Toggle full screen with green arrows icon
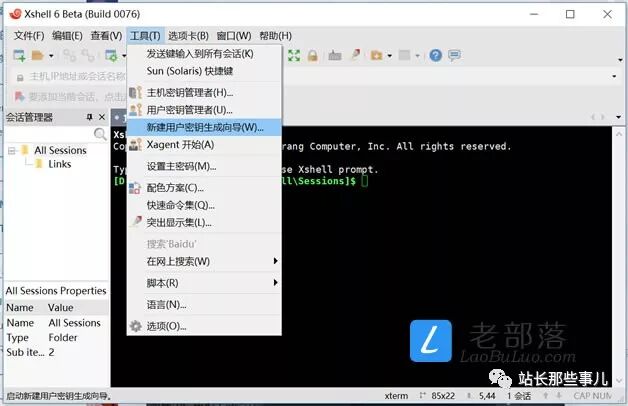The width and height of the screenshot is (628, 406). [x=294, y=56]
